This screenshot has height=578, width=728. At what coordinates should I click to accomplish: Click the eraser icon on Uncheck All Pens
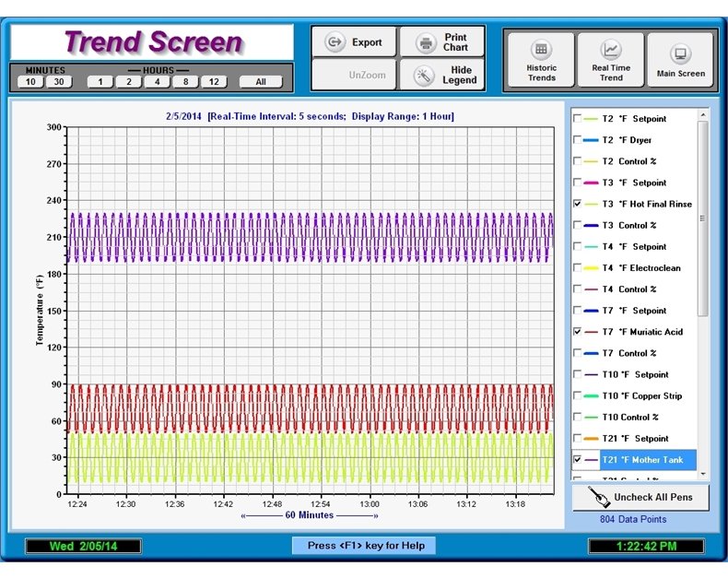point(597,498)
